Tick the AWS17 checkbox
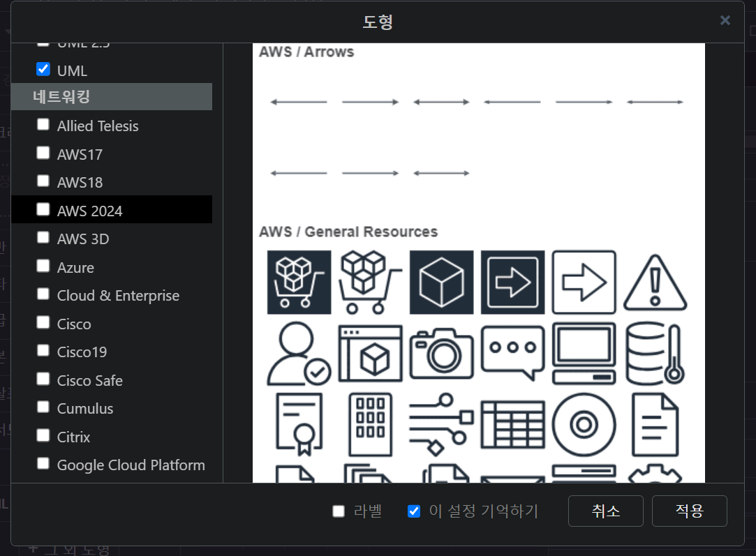This screenshot has height=556, width=756. coord(43,153)
